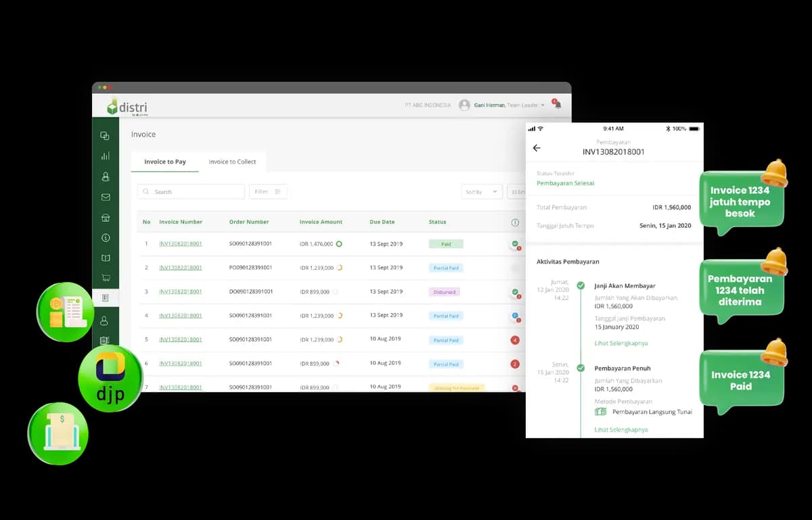Expand the Sort By dropdown
Image resolution: width=812 pixels, height=520 pixels.
click(x=482, y=192)
